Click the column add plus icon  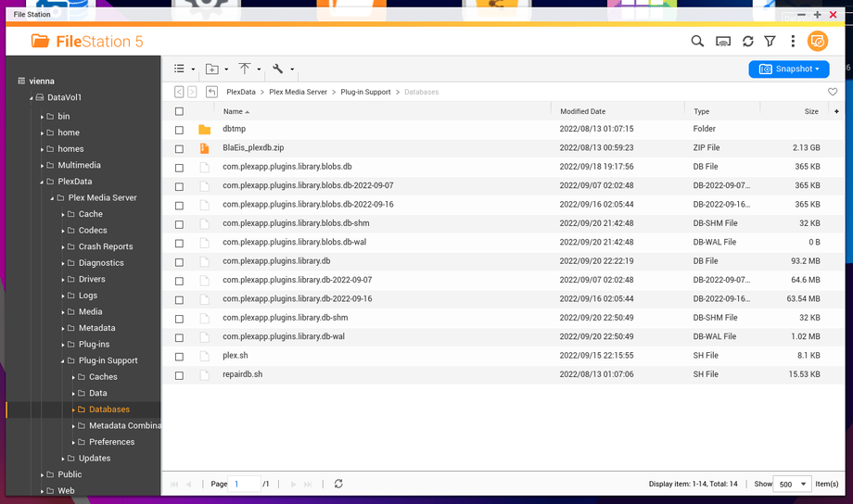tap(836, 111)
